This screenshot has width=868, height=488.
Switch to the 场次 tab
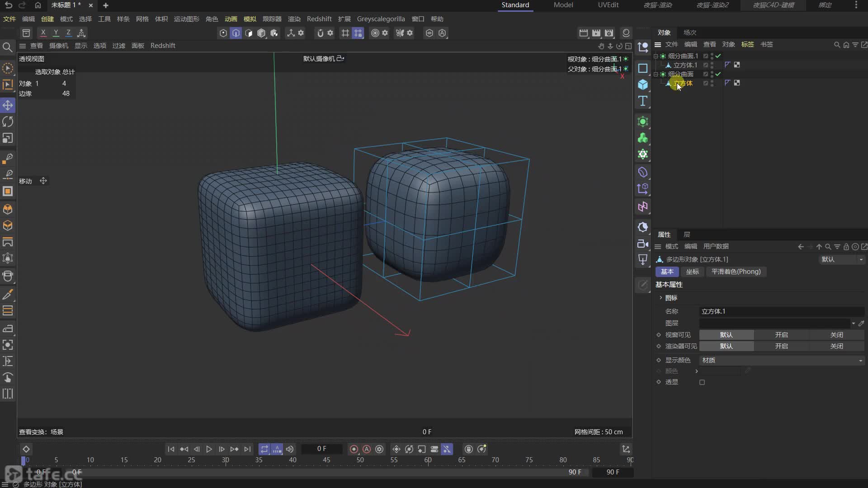[x=690, y=33]
